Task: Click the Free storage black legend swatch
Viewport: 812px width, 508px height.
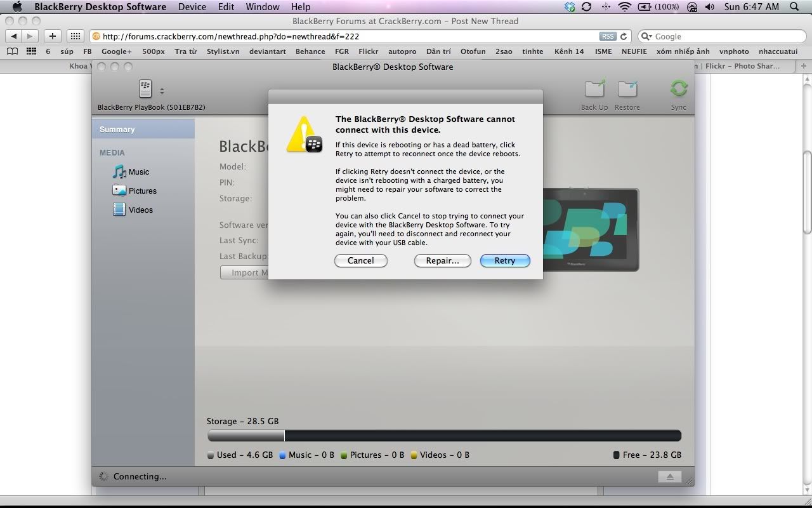Action: tap(616, 455)
